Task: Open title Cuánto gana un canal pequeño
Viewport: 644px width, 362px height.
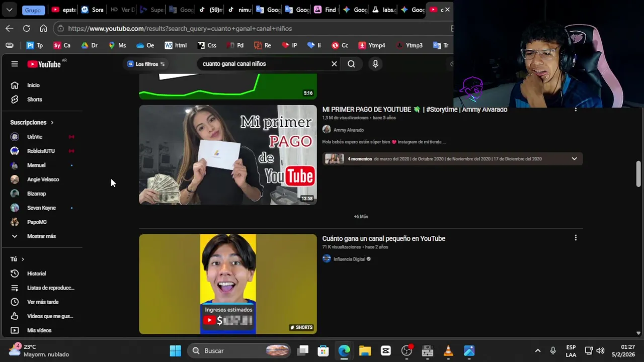Action: [x=384, y=238]
